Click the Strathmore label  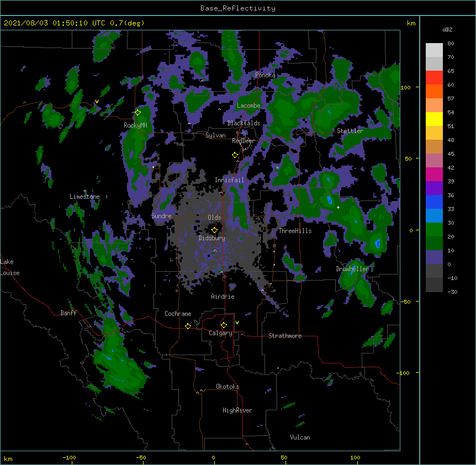pos(285,336)
